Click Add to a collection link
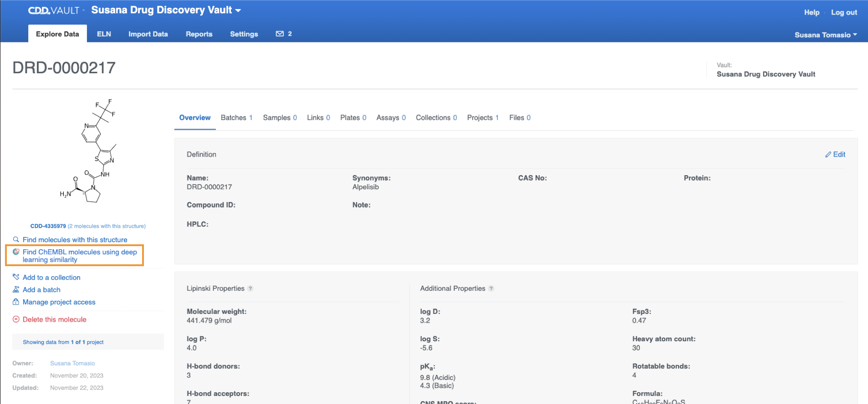868x404 pixels. tap(51, 277)
